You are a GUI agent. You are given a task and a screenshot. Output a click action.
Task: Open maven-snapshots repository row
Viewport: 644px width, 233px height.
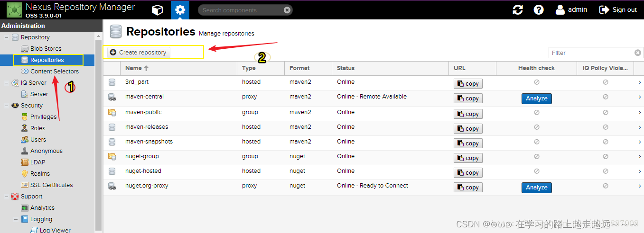(373, 142)
